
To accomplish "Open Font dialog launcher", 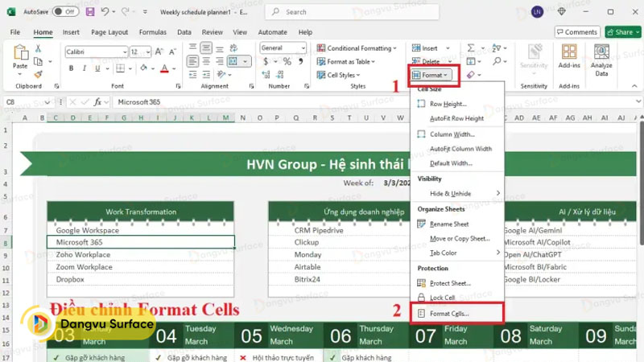I will (178, 86).
